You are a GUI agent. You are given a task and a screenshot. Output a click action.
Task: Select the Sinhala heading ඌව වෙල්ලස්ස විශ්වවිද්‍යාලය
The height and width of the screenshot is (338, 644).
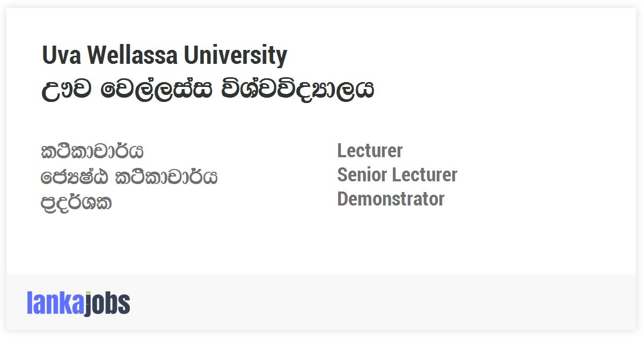click(207, 89)
